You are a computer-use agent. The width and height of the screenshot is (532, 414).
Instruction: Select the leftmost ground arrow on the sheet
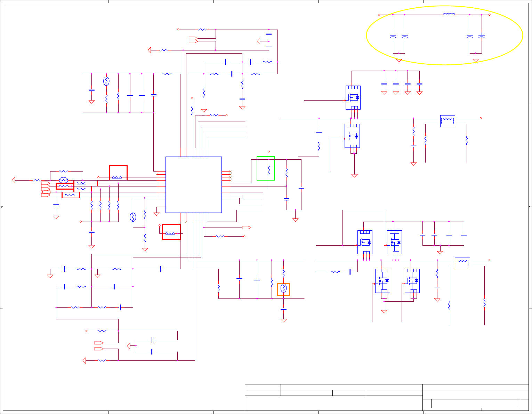pos(14,180)
